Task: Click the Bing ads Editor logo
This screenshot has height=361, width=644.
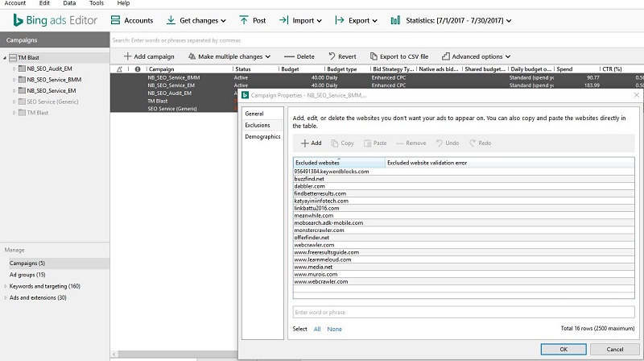Action: [x=55, y=20]
